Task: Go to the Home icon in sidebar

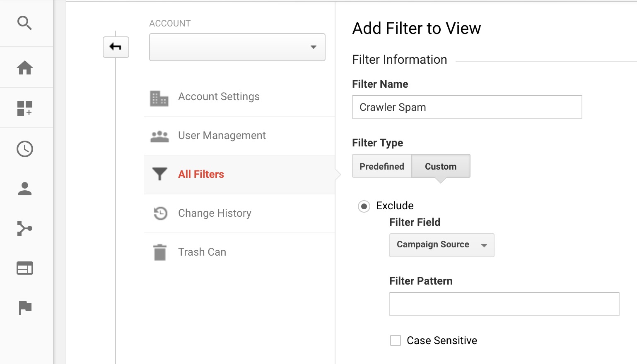Action: tap(25, 67)
